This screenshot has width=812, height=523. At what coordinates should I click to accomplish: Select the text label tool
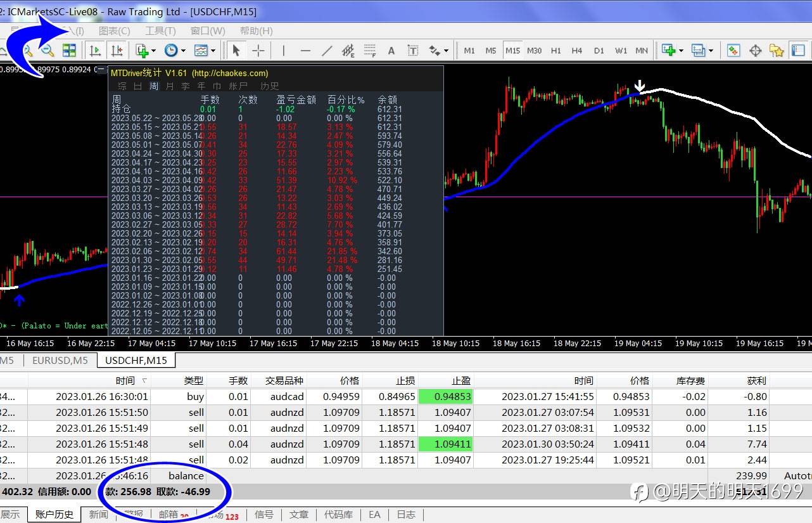point(413,51)
